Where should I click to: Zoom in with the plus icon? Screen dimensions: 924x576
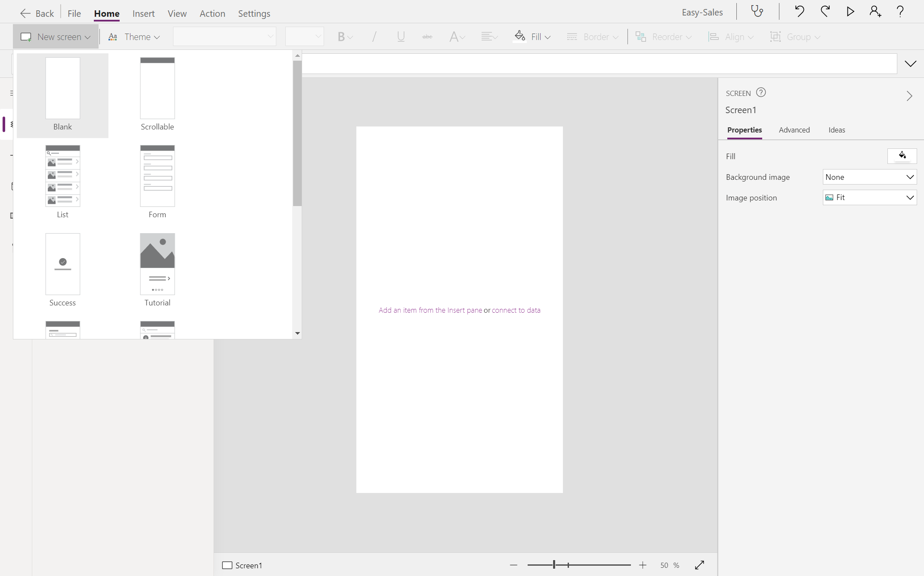point(643,565)
